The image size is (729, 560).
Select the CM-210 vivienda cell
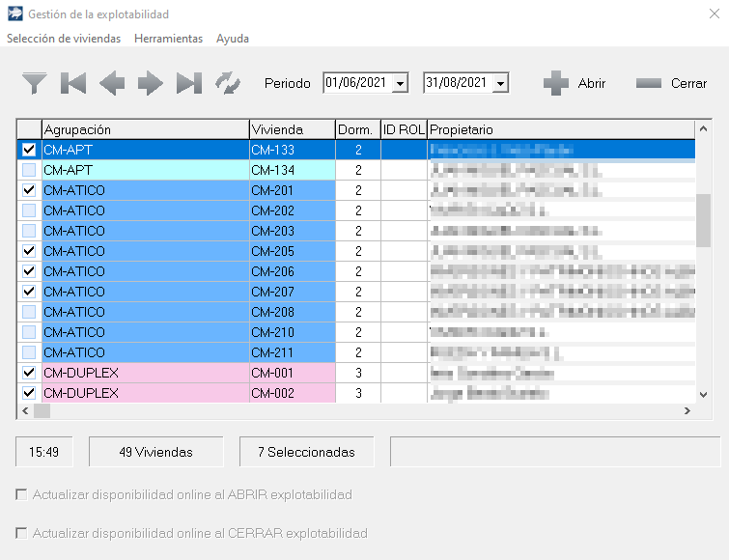pos(293,332)
